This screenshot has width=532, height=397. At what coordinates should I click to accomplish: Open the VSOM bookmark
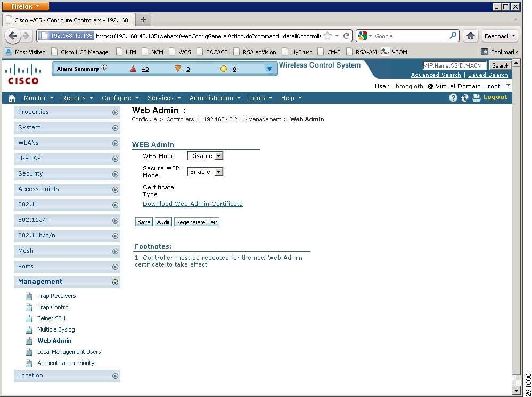(x=394, y=52)
